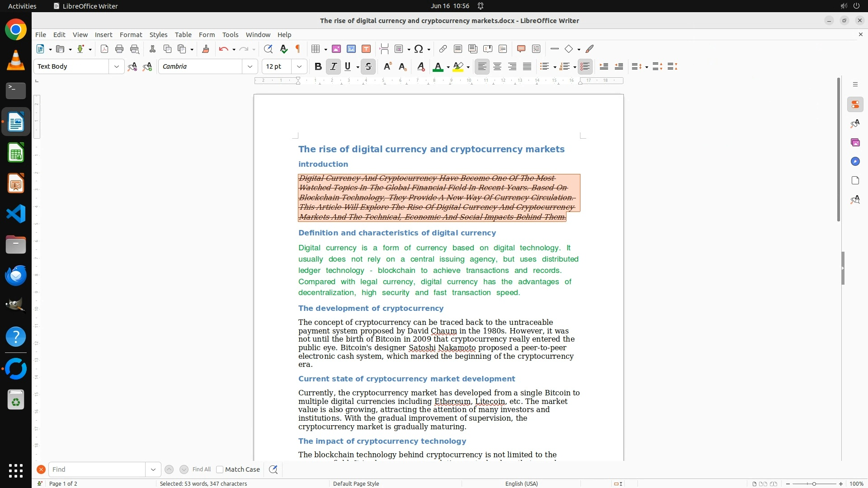Click the Insert Comment icon
The height and width of the screenshot is (488, 868).
click(x=521, y=49)
